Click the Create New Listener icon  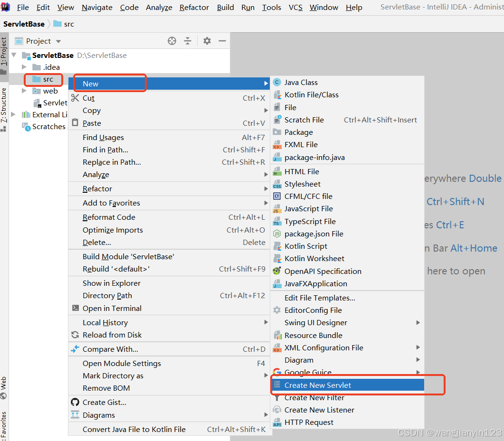tap(277, 410)
